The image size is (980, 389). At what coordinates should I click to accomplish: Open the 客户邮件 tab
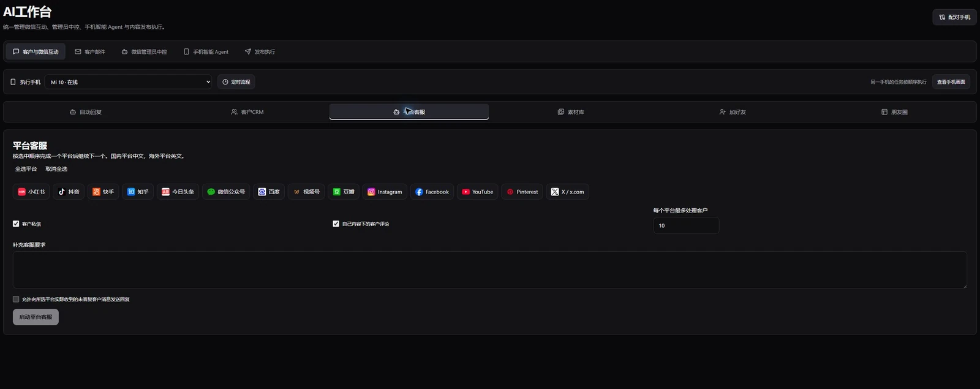[x=90, y=52]
